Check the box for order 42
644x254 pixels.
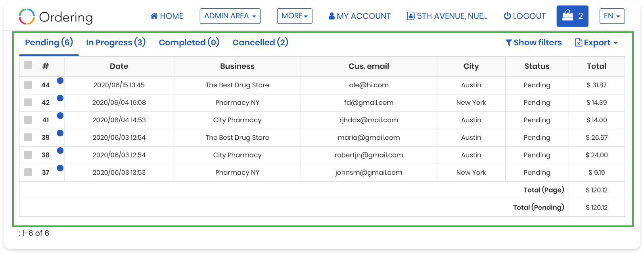coord(28,102)
